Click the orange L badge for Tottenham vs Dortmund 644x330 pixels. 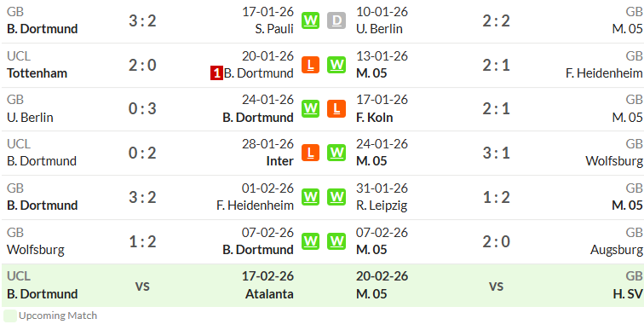click(310, 65)
